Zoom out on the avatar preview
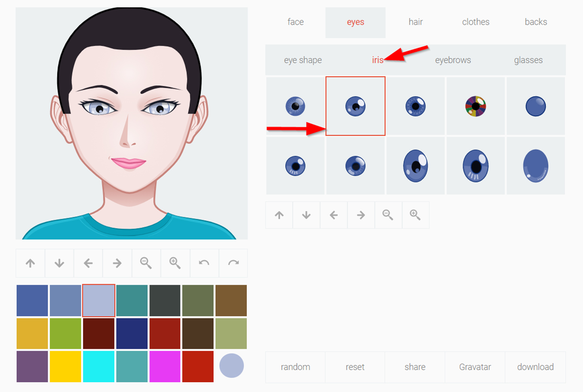The image size is (583, 392). pyautogui.click(x=146, y=263)
